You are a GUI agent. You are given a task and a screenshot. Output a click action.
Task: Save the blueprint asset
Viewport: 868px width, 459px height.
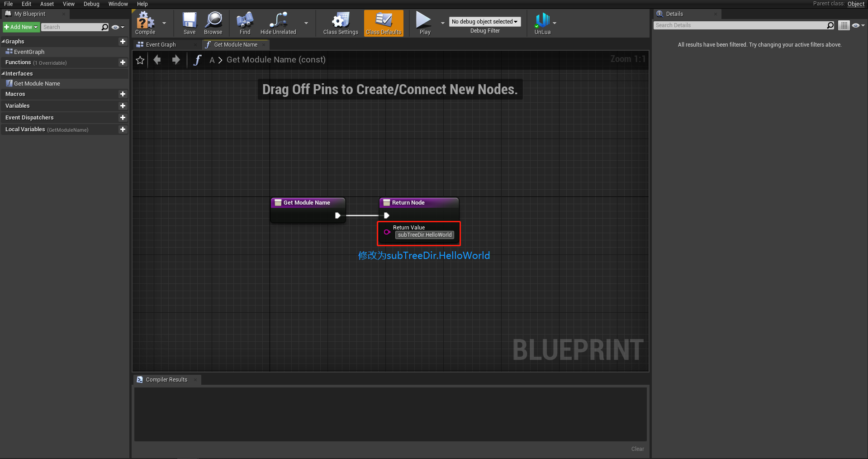(190, 24)
